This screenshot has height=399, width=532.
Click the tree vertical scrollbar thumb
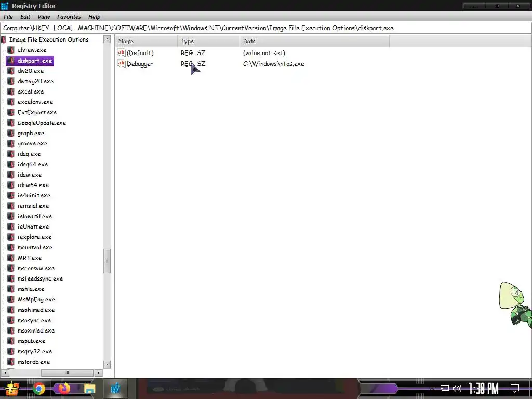(107, 261)
